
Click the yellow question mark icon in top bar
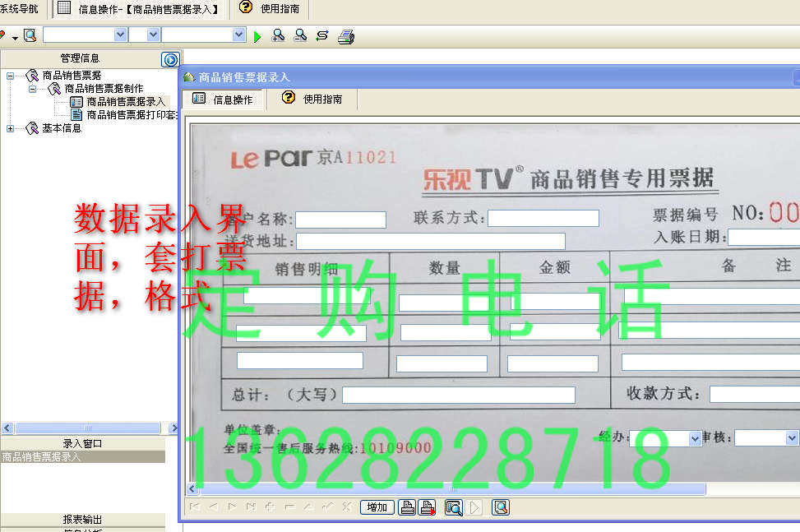pos(245,7)
